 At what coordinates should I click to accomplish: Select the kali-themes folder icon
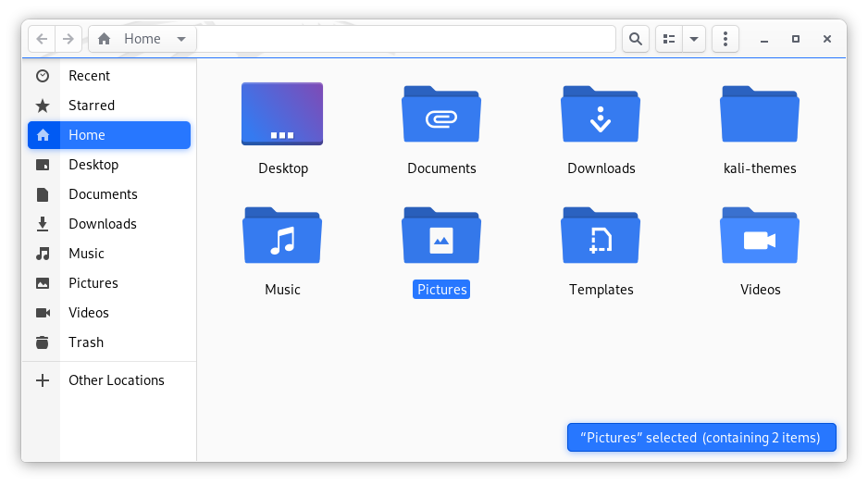tap(760, 114)
